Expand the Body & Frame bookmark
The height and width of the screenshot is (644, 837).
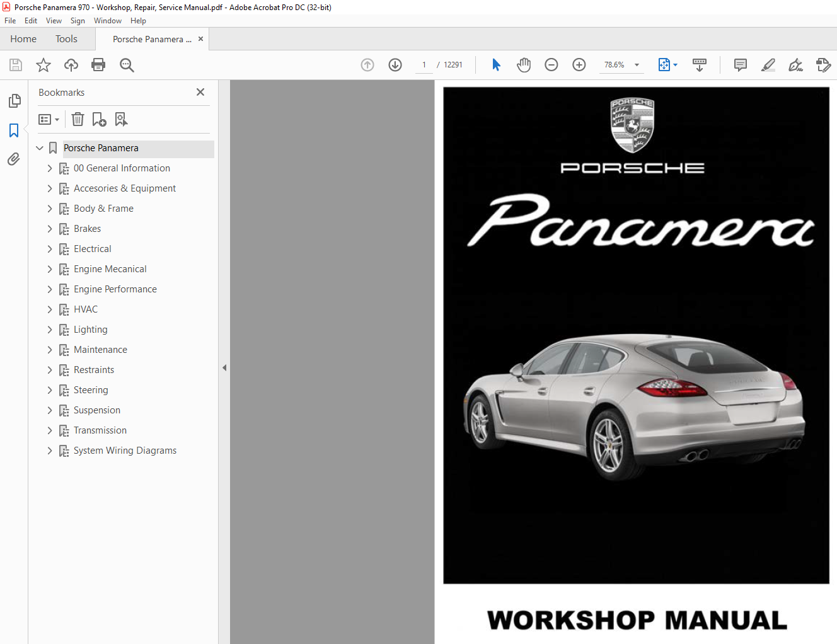50,209
